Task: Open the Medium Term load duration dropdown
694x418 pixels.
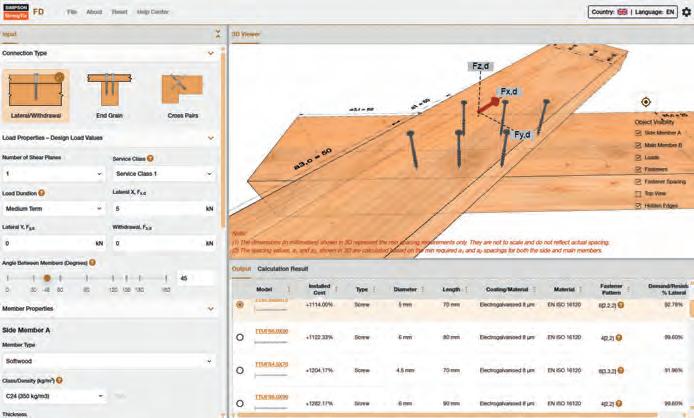Action: pos(54,209)
